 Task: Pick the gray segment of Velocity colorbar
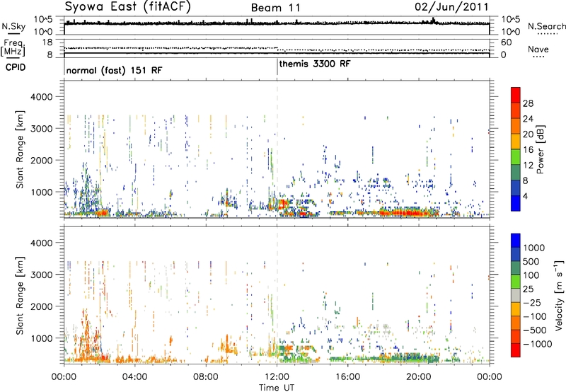click(x=516, y=295)
